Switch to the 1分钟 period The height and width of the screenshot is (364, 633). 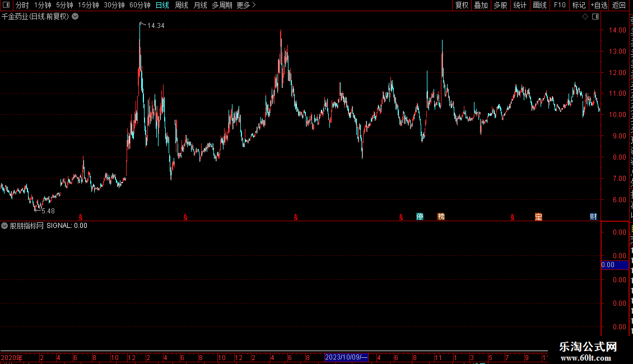tap(43, 5)
